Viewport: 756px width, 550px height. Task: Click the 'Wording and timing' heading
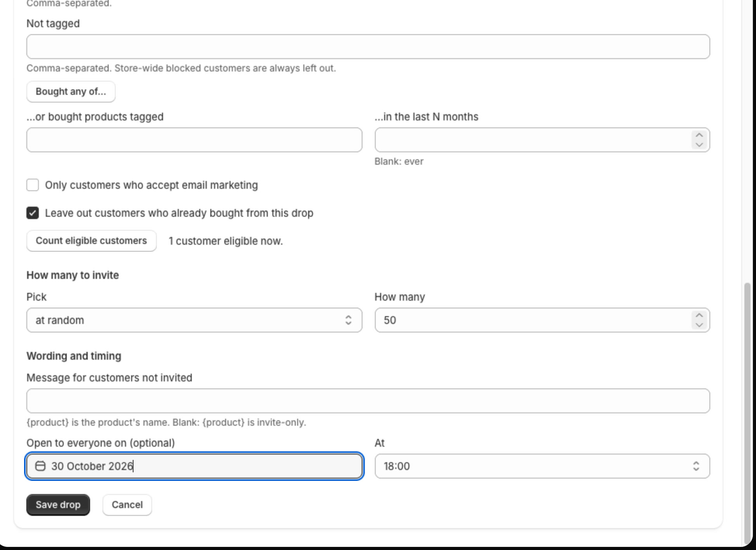pos(74,356)
